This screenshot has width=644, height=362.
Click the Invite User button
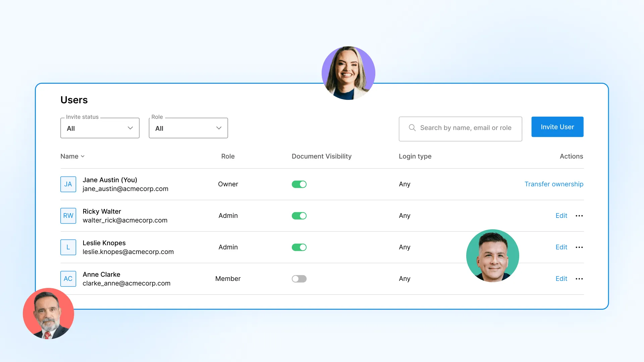tap(557, 127)
